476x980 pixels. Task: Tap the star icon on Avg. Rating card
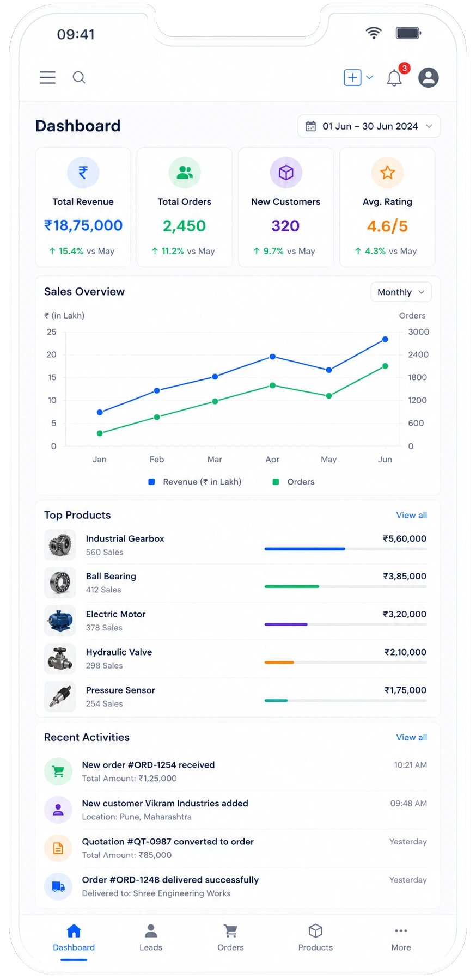point(387,173)
